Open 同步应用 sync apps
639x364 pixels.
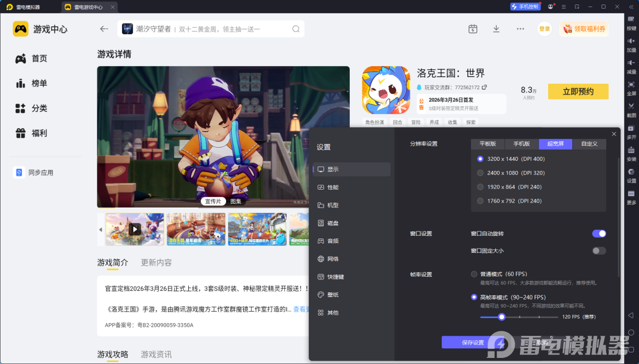coord(33,172)
